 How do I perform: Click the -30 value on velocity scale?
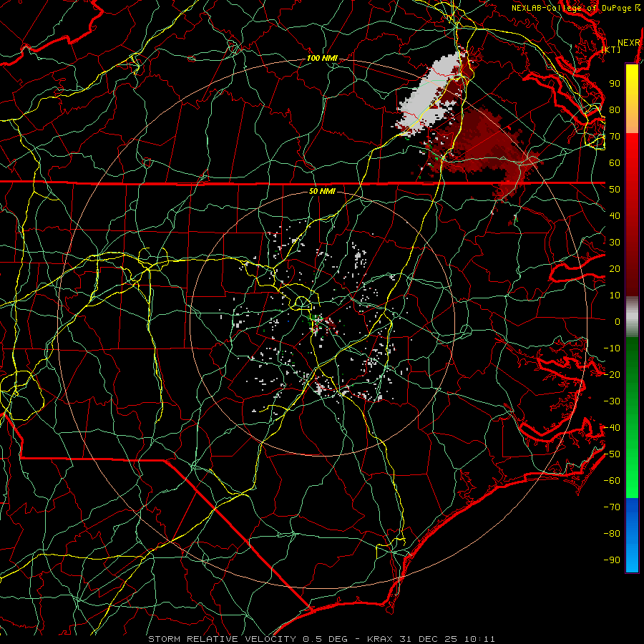[612, 401]
